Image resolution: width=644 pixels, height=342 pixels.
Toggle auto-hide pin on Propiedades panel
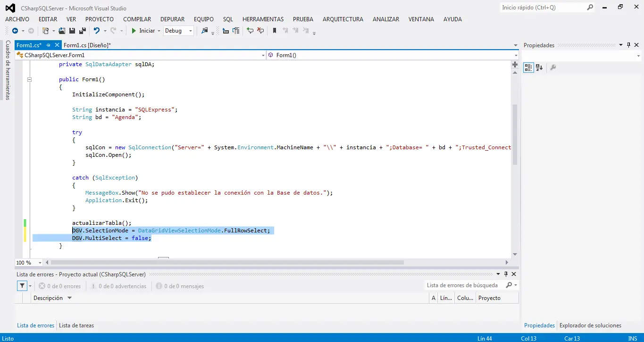[628, 45]
